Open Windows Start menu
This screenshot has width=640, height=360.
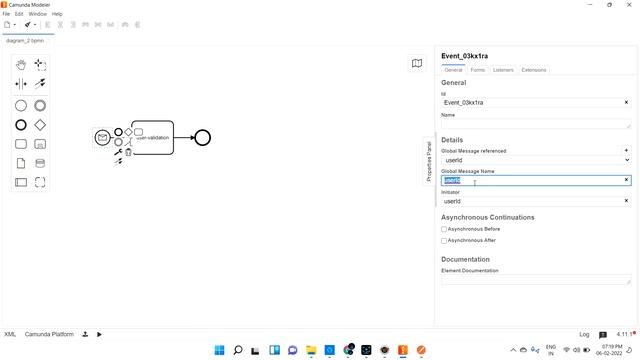(x=220, y=350)
